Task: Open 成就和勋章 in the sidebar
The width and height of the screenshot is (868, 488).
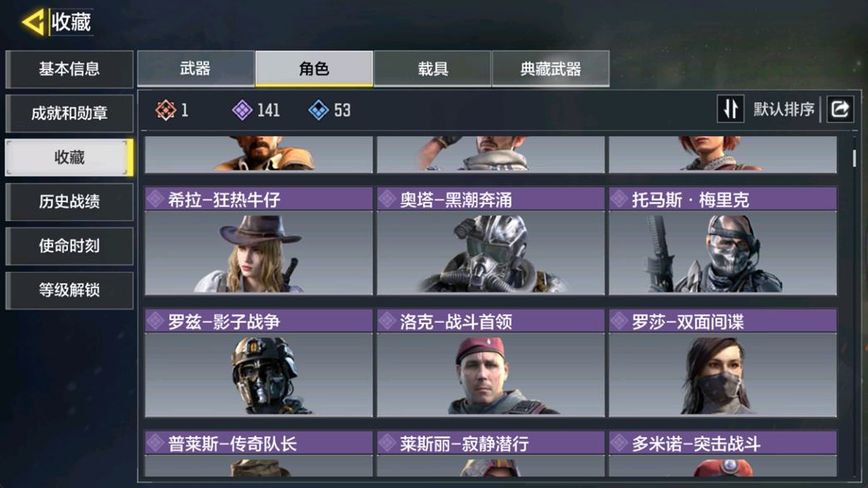Action: click(x=69, y=113)
